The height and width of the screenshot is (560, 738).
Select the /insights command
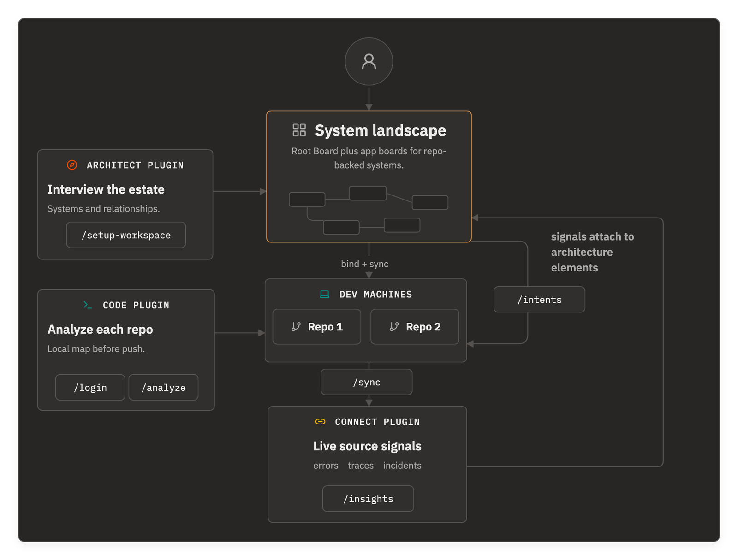click(x=368, y=499)
